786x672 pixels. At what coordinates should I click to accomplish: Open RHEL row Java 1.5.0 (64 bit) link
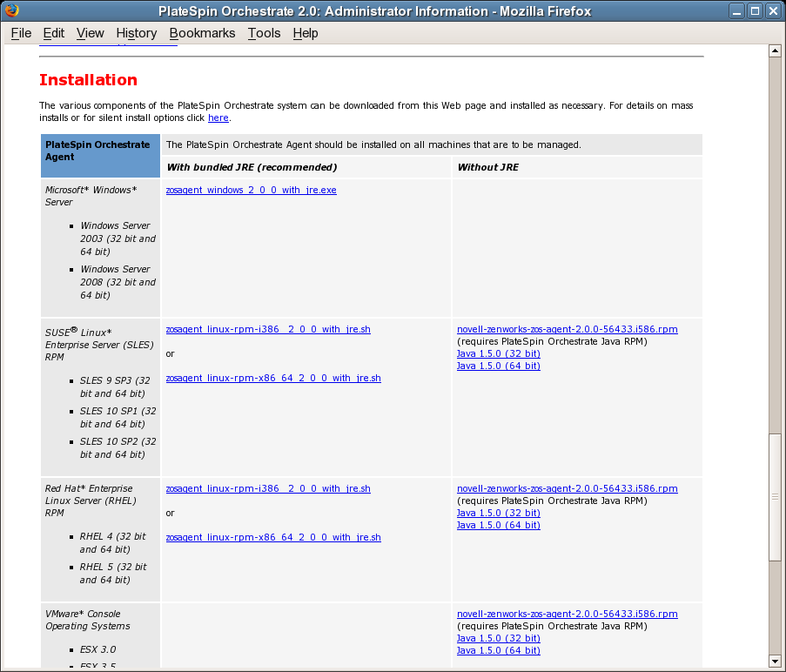coord(498,525)
